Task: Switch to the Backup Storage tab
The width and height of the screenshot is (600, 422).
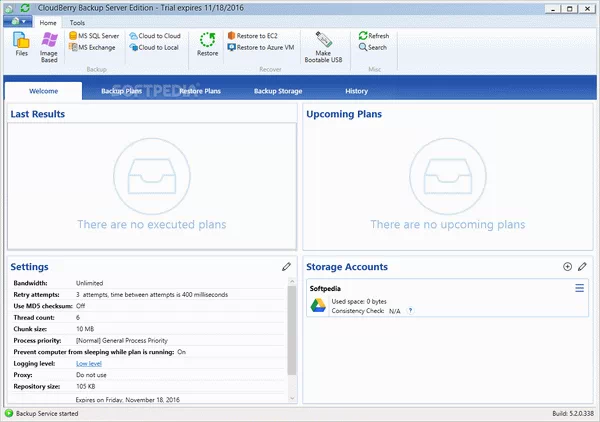Action: tap(277, 91)
